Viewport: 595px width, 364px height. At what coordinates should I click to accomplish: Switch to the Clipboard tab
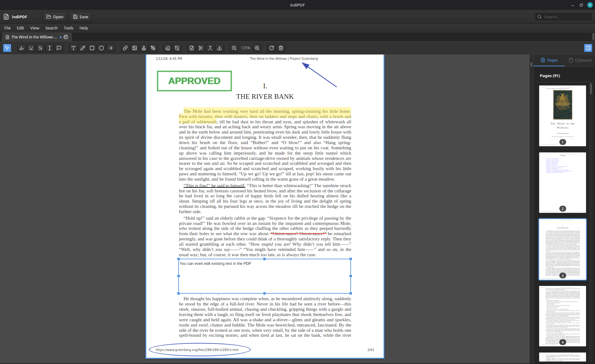[x=580, y=60]
